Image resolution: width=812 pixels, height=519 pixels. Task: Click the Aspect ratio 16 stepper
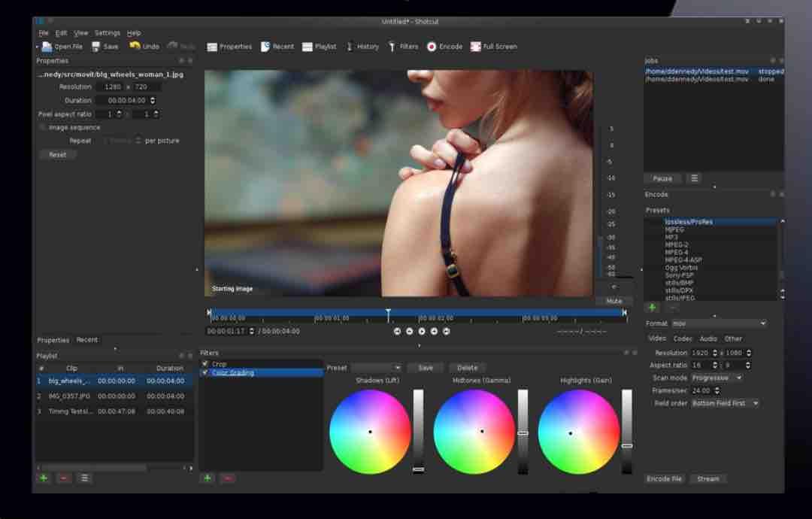click(715, 365)
